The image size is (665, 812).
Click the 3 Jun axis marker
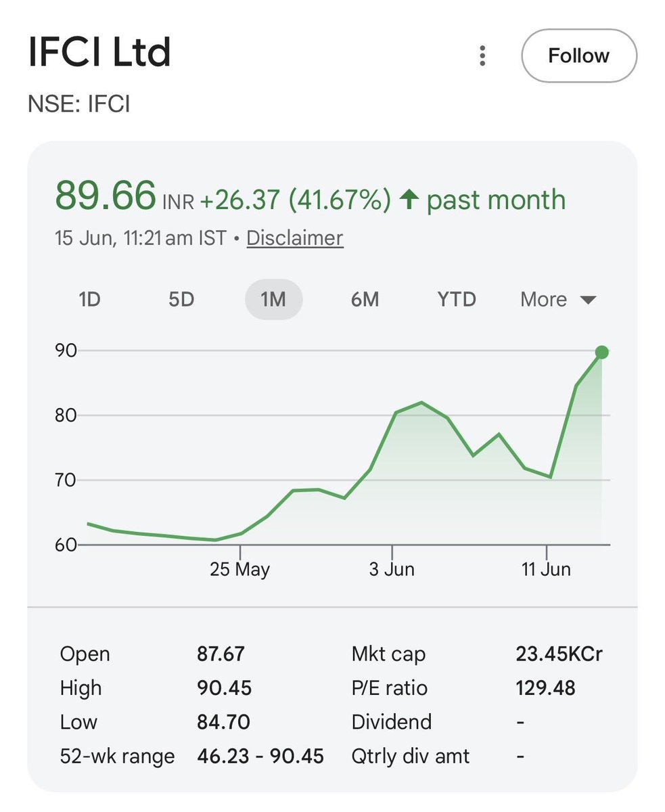coord(392,569)
